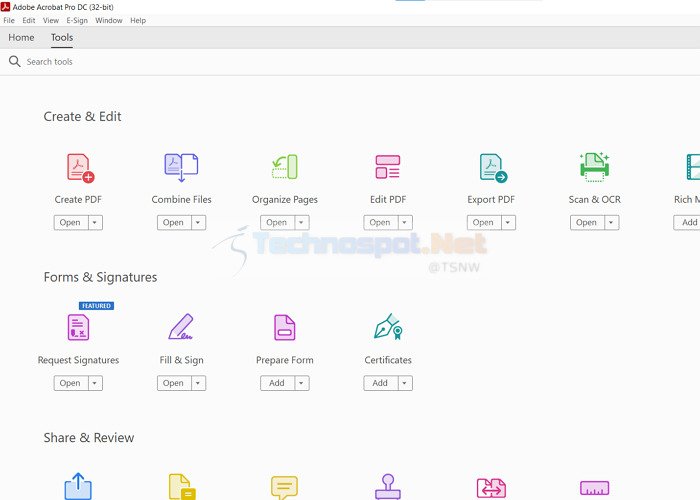Click the Combine Files label text
The width and height of the screenshot is (700, 500).
181,200
